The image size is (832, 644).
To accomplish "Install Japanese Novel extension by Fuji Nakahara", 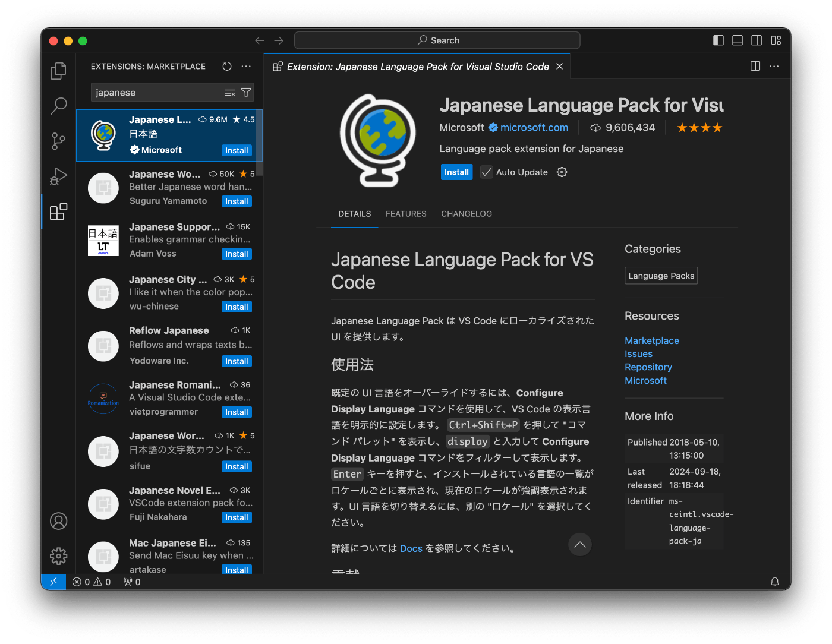I will [237, 518].
